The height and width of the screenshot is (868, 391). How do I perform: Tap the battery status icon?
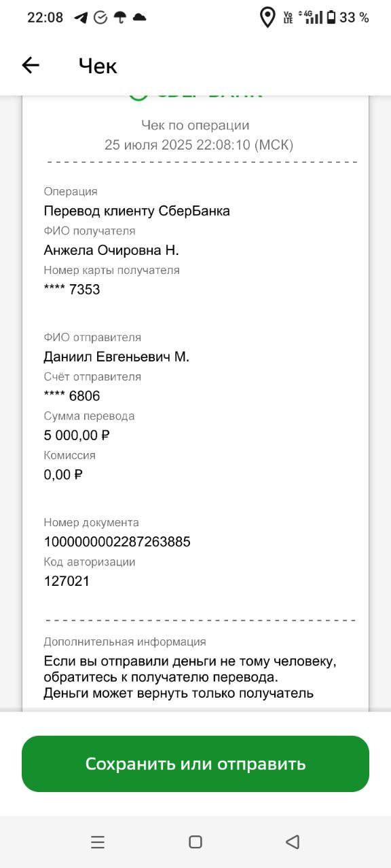pos(331,18)
